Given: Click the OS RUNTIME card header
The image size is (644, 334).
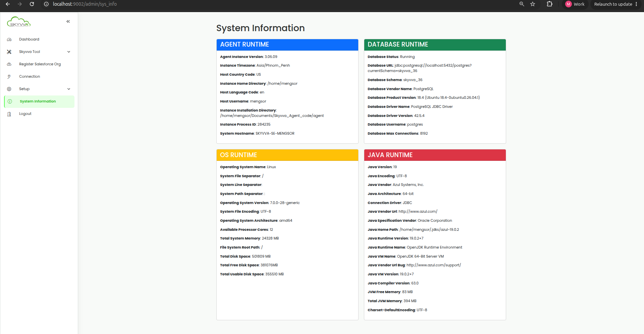Looking at the screenshot, I should [x=287, y=155].
